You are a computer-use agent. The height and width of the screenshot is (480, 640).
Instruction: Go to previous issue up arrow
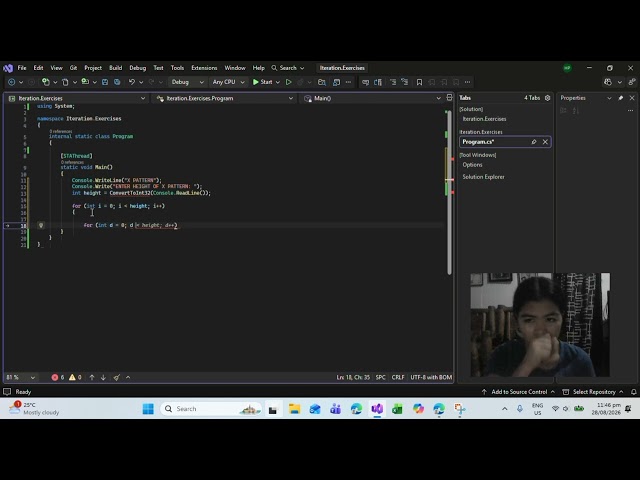(x=92, y=377)
